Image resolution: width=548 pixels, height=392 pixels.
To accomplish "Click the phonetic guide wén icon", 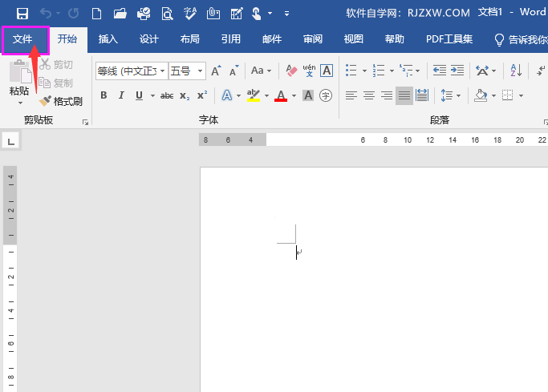I will pos(309,71).
